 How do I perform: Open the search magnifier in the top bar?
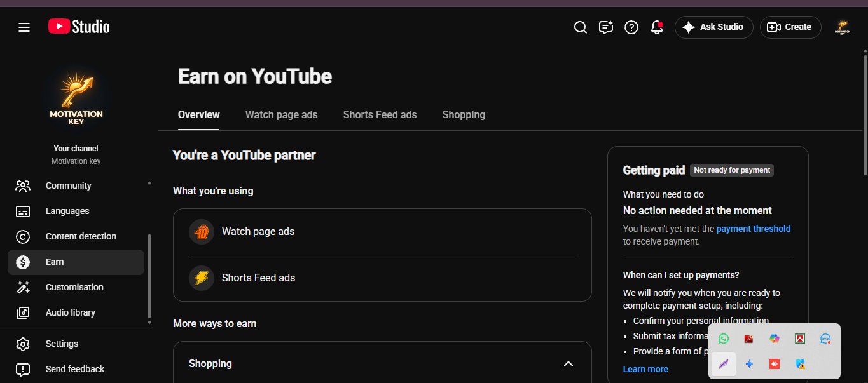580,27
